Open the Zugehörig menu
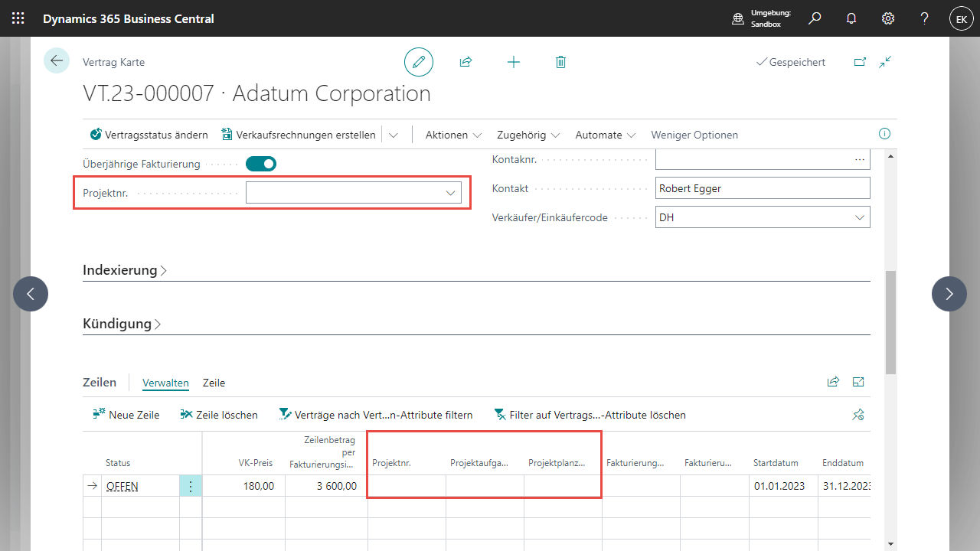The image size is (980, 551). [528, 135]
